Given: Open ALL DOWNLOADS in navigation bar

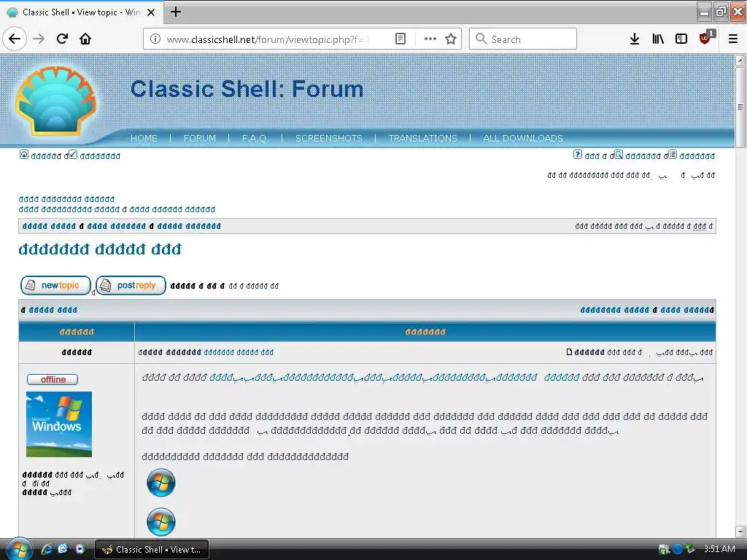Looking at the screenshot, I should pyautogui.click(x=523, y=138).
